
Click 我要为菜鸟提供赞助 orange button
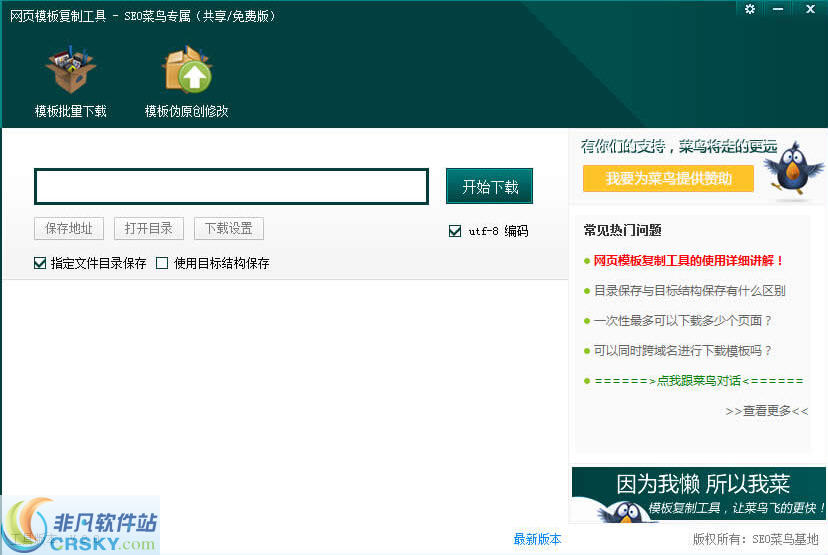(668, 178)
